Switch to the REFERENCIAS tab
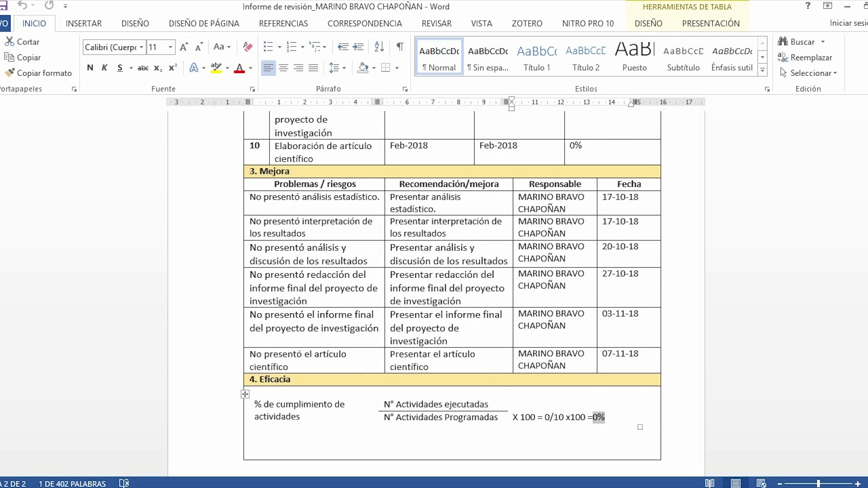This screenshot has height=488, width=868. pyautogui.click(x=283, y=23)
